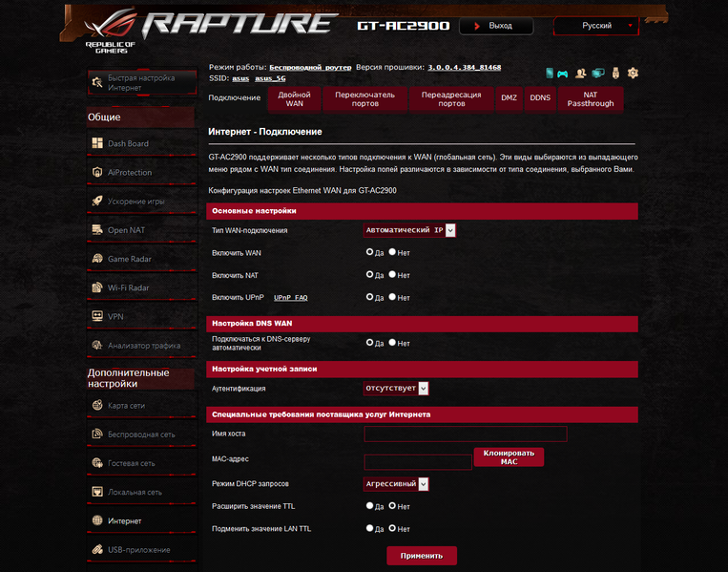Select Нет for Расширить значение TTL

(392, 505)
